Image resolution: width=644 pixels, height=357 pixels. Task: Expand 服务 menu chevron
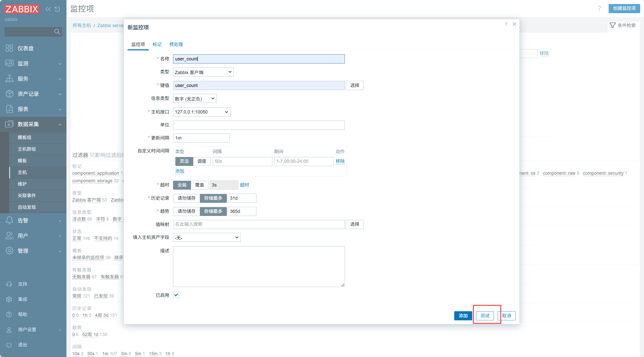point(60,79)
